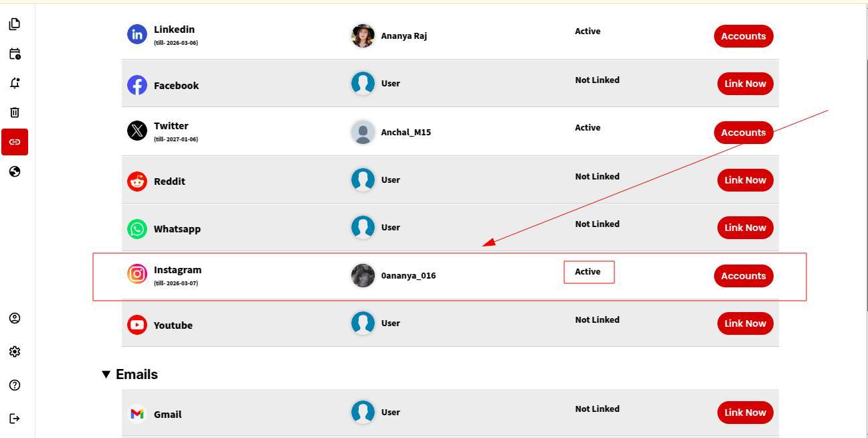
Task: Click Link Now button for Youtube
Action: click(x=745, y=323)
